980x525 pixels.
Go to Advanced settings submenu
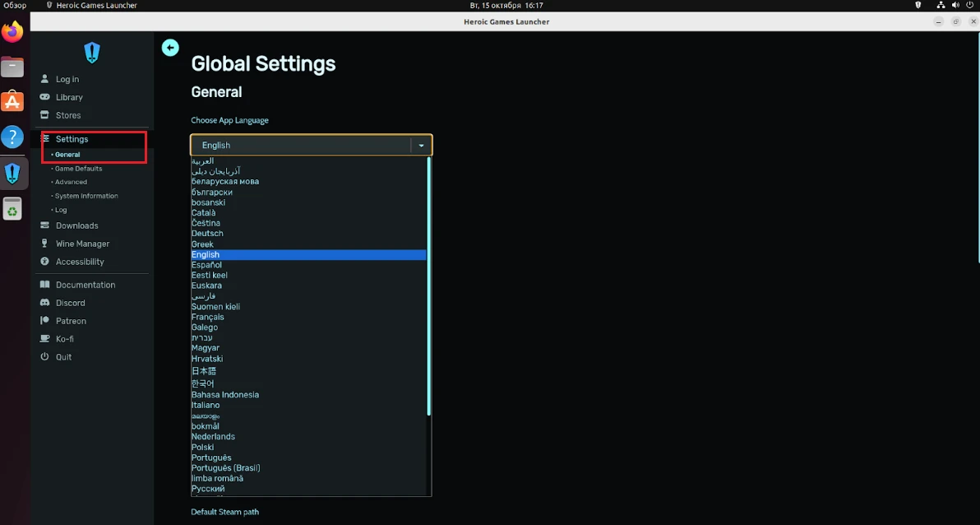[x=71, y=182]
